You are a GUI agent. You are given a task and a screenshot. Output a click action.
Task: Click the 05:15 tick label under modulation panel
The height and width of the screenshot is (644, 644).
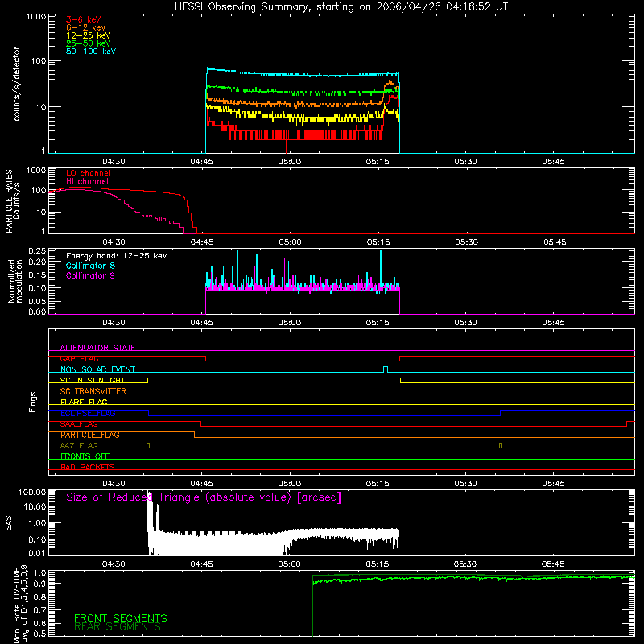(378, 323)
